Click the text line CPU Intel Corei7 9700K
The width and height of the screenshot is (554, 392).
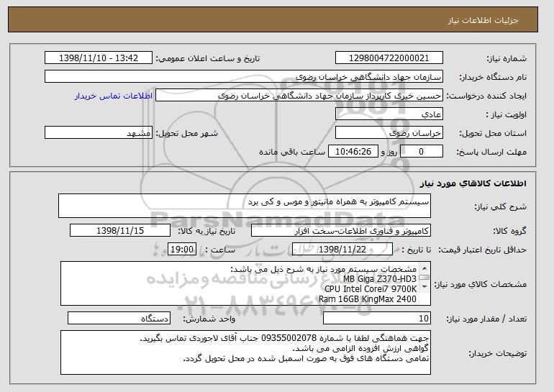[x=371, y=289]
